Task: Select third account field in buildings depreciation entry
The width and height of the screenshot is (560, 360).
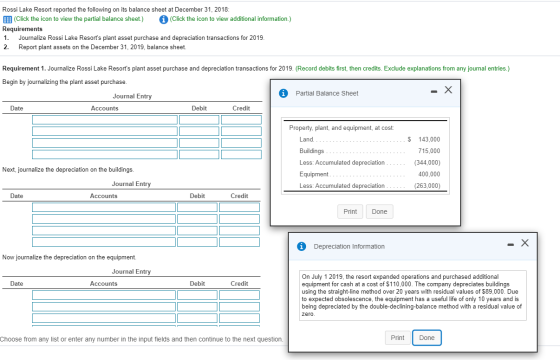Action: point(104,230)
